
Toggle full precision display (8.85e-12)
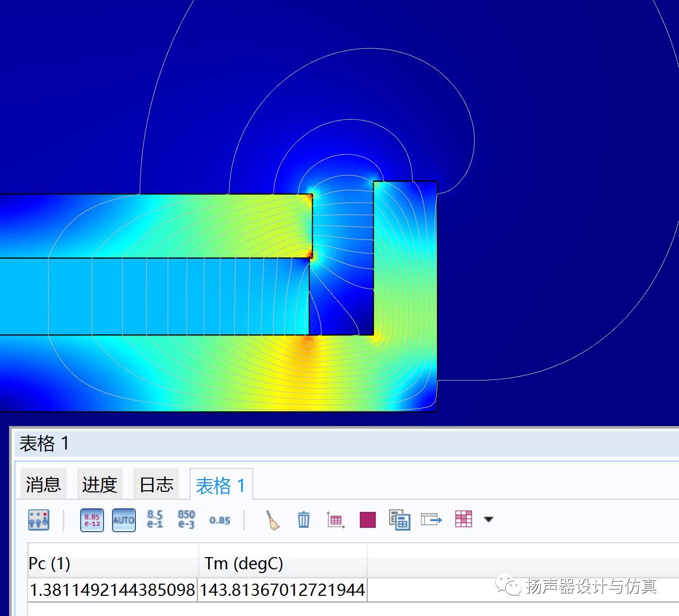92,520
